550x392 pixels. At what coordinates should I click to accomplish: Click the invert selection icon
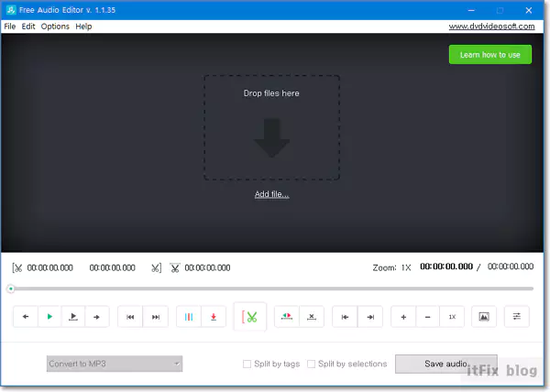[x=287, y=317]
